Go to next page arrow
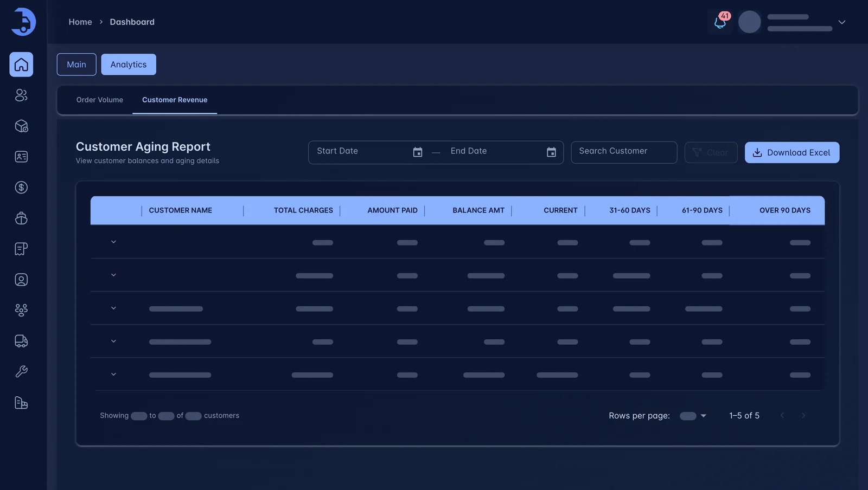This screenshot has width=868, height=490. point(803,416)
